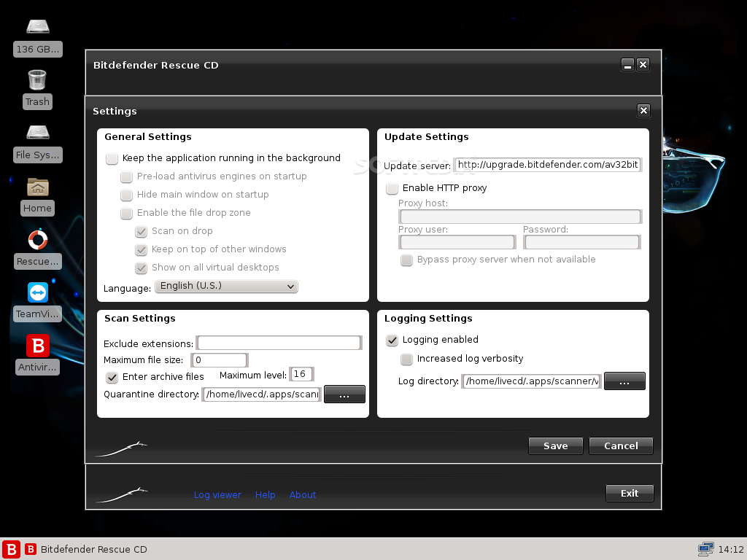Click the Update server URL field
Viewport: 747px width, 560px height.
coord(547,165)
